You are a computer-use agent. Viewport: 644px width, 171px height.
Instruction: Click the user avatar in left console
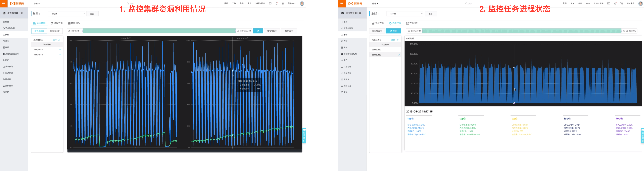tap(302, 4)
